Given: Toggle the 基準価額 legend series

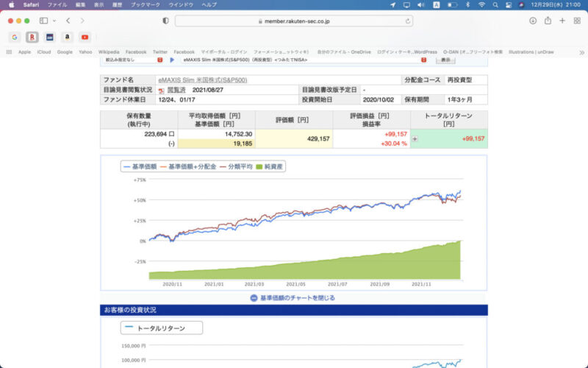Looking at the screenshot, I should click(x=140, y=167).
